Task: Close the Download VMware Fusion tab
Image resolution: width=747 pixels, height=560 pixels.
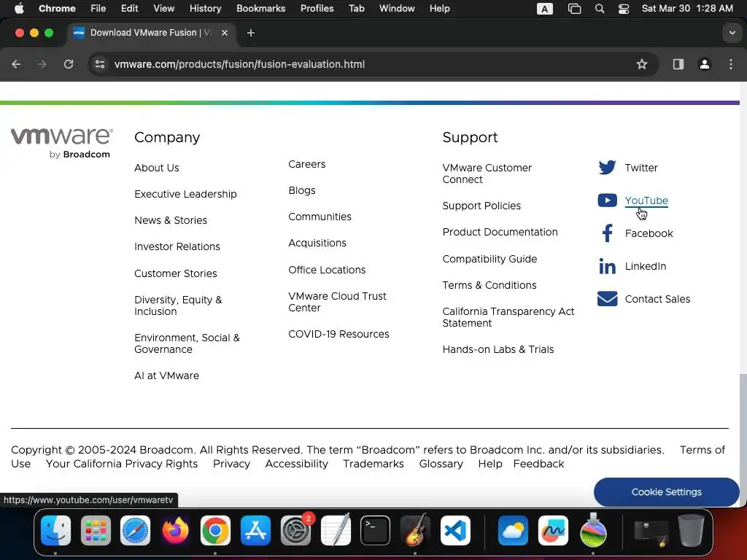Action: (225, 33)
